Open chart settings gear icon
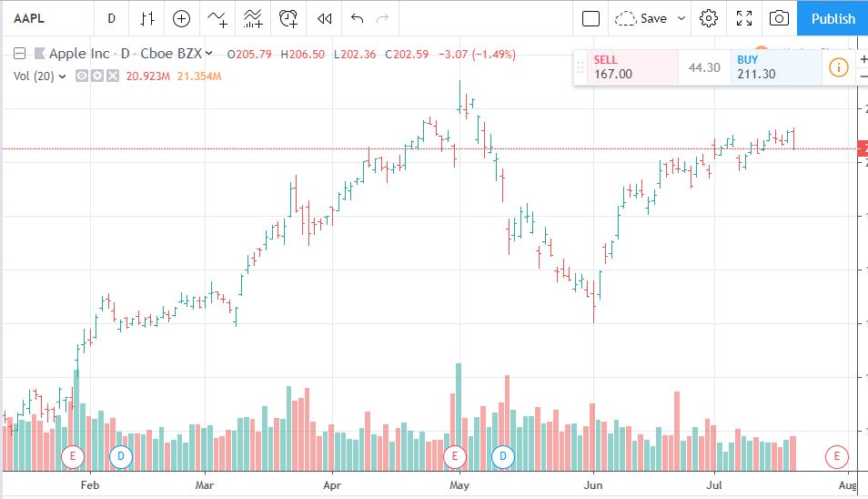This screenshot has width=868, height=499. pyautogui.click(x=709, y=18)
